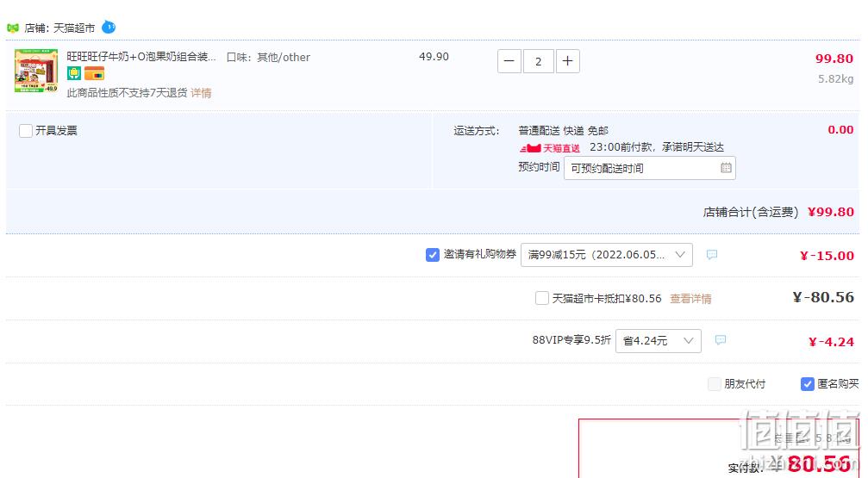Open the 旺旺旺仔牛奶+O泡果奶 product title link

tap(141, 57)
